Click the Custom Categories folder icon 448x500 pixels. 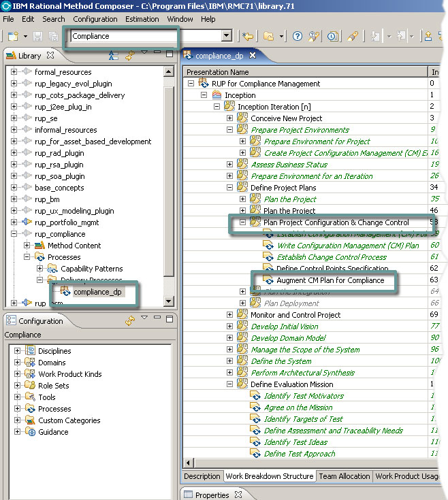point(30,420)
